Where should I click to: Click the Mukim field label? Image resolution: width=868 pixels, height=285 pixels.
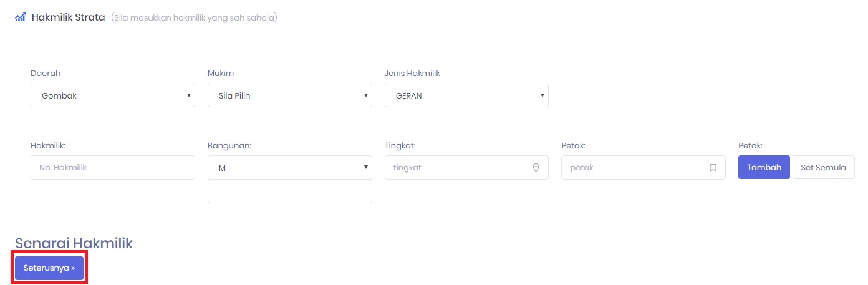(221, 74)
